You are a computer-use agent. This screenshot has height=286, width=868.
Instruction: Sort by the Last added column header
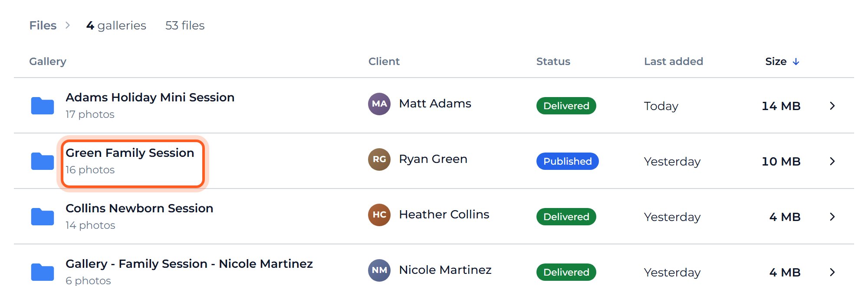coord(674,62)
